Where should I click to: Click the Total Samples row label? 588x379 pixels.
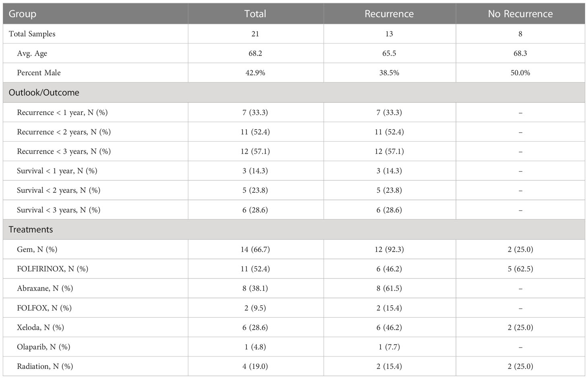32,34
